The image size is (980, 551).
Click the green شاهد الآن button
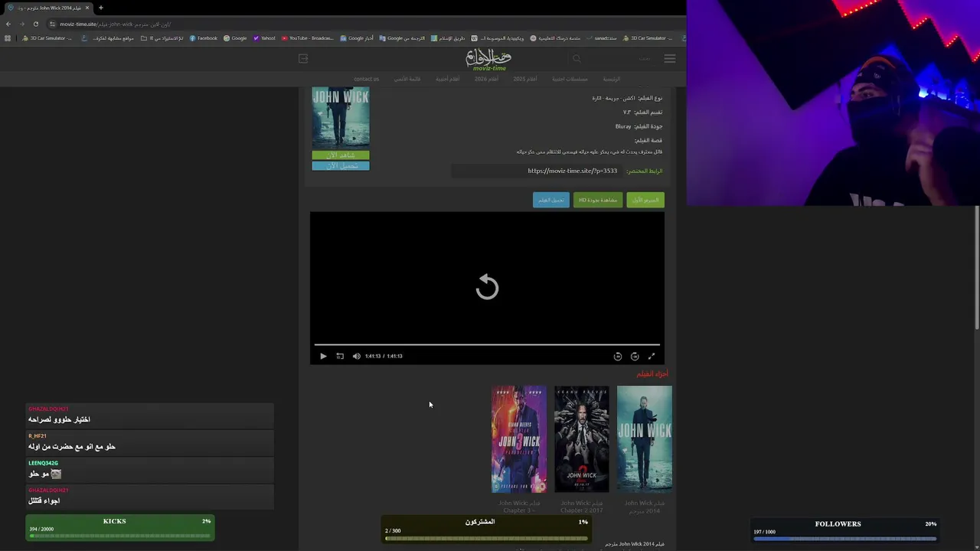341,155
